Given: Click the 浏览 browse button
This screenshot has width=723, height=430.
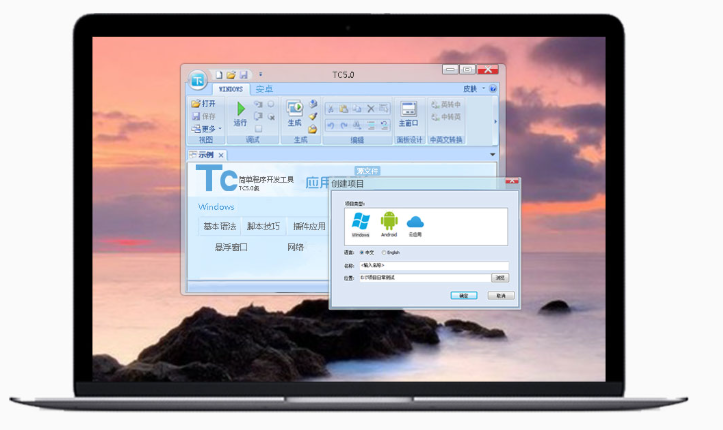Looking at the screenshot, I should (x=500, y=278).
